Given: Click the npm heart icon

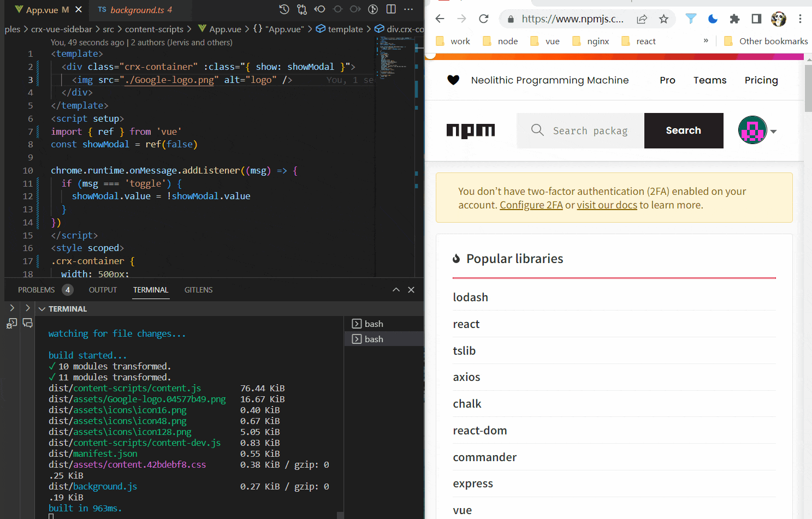Looking at the screenshot, I should click(x=453, y=80).
